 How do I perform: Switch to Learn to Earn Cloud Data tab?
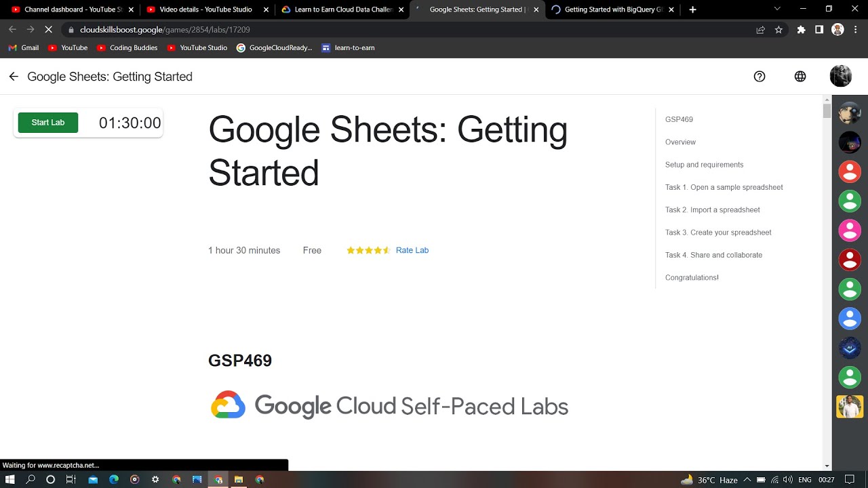point(342,9)
